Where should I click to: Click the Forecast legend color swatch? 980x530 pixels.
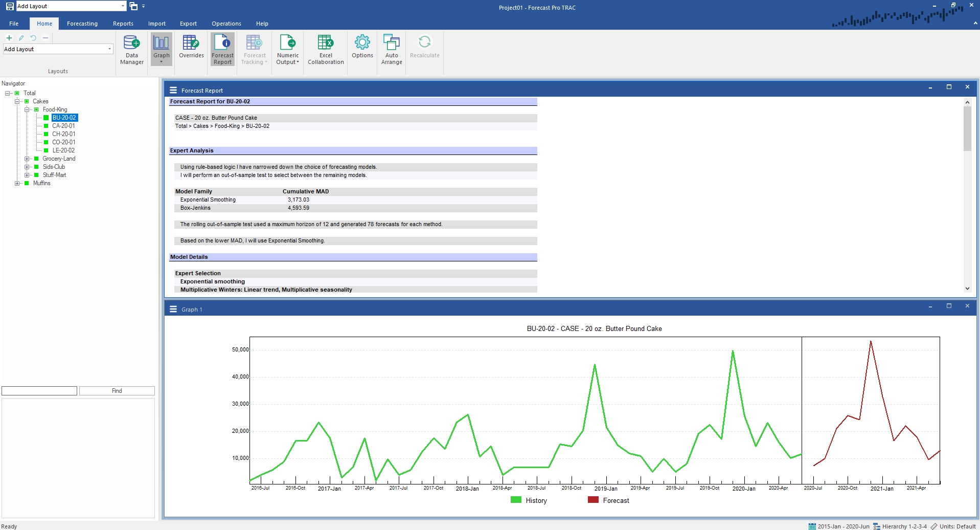[x=593, y=500]
